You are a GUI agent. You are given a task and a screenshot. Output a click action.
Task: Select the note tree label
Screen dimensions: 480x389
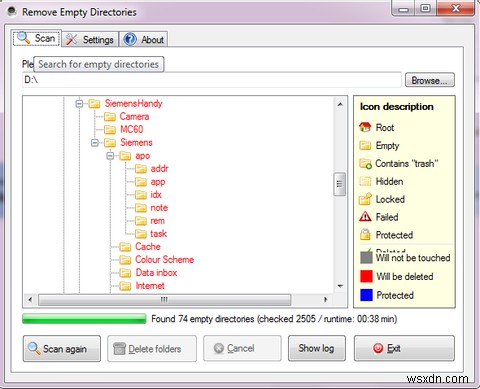159,208
